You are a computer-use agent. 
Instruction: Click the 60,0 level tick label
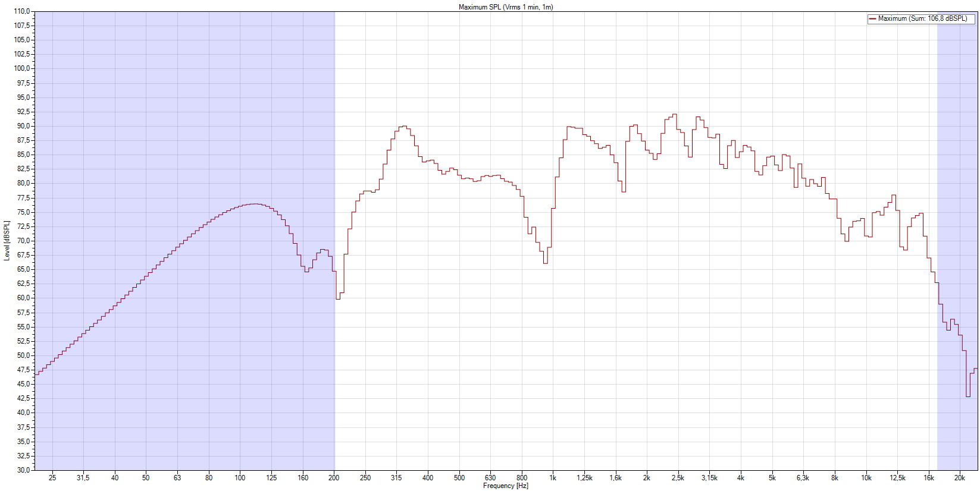pos(23,298)
